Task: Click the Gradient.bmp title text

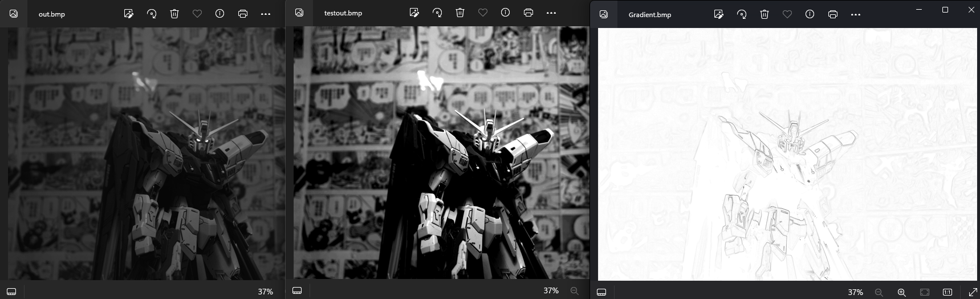Action: click(x=650, y=15)
